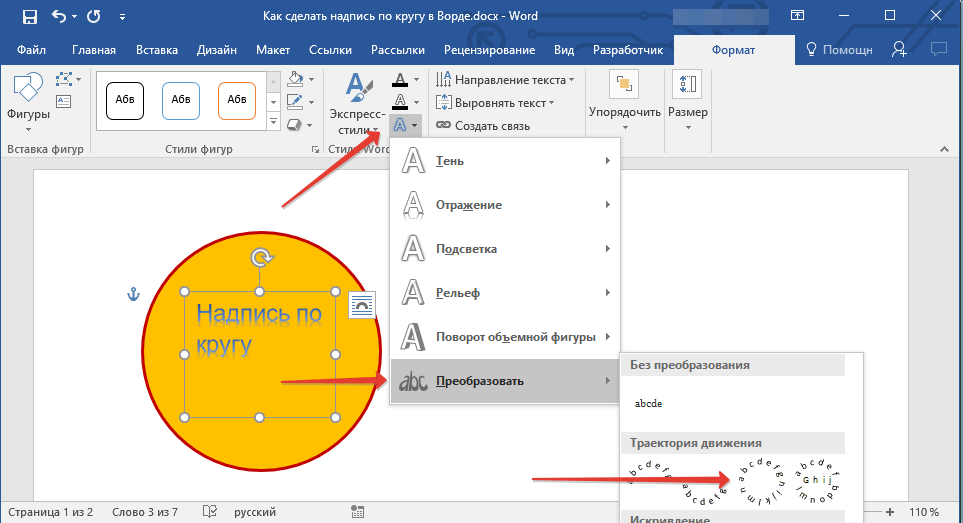963x523 pixels.
Task: Expand the Выровнять текст dropdown
Action: [495, 103]
